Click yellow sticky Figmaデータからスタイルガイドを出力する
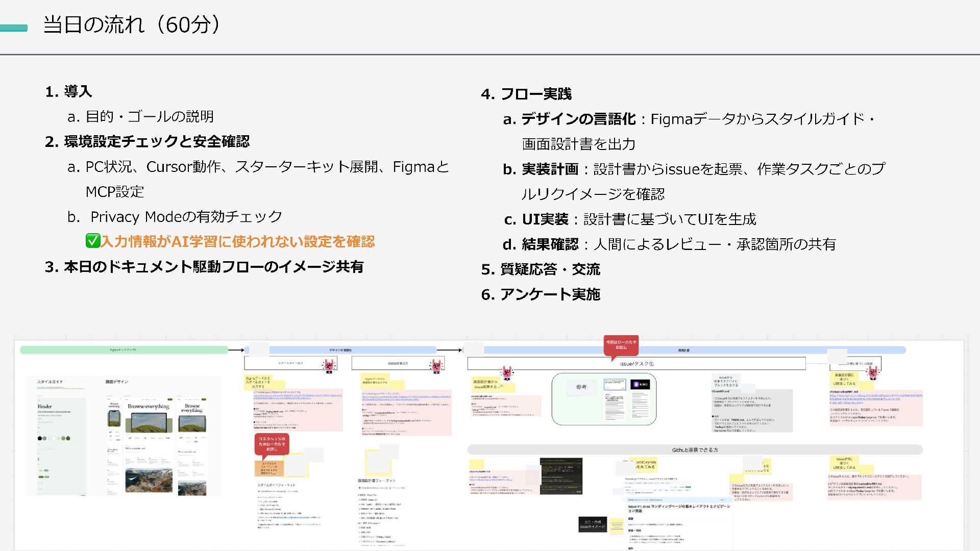Viewport: 980px width, 551px height. coord(258,382)
